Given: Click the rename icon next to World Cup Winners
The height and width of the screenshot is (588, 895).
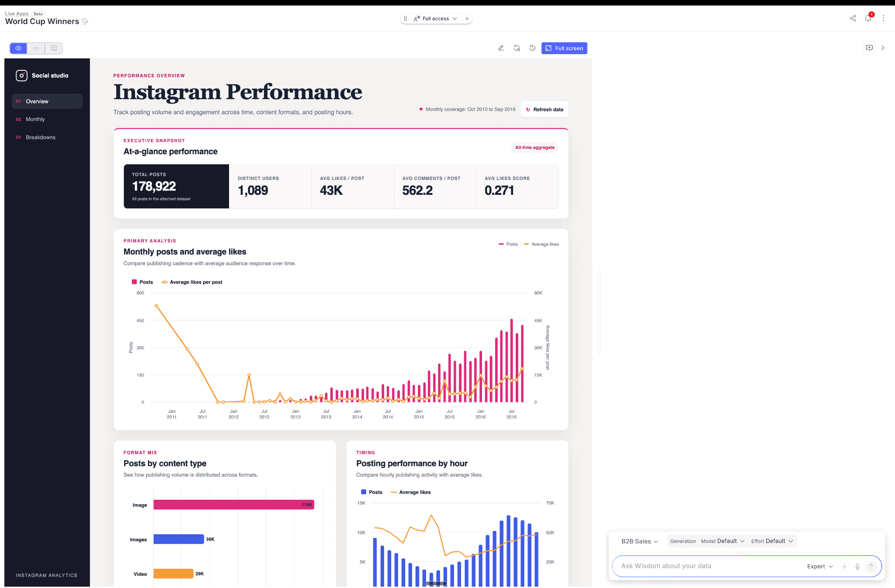Looking at the screenshot, I should coord(85,21).
